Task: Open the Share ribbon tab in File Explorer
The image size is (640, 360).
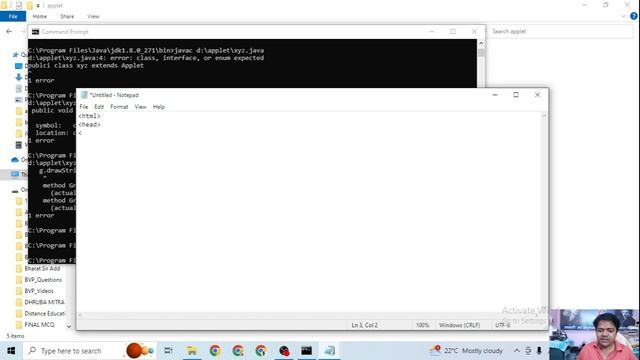Action: tap(67, 16)
